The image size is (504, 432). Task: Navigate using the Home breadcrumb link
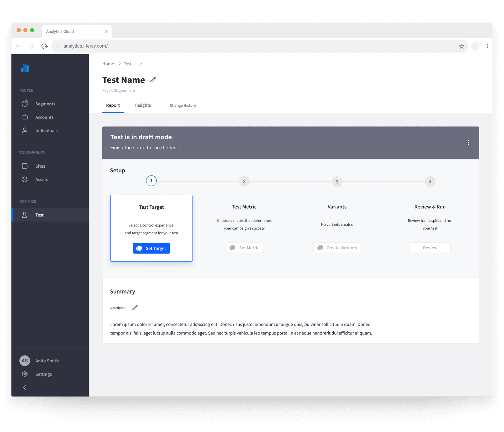(108, 64)
